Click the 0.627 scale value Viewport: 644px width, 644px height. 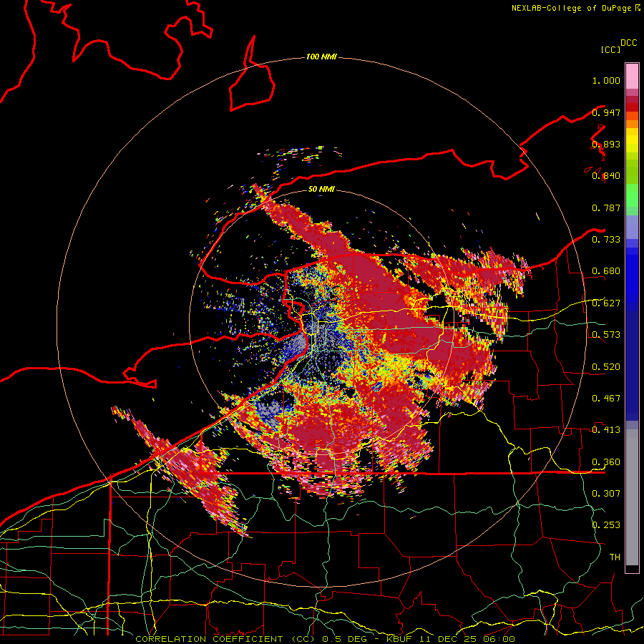pos(606,303)
